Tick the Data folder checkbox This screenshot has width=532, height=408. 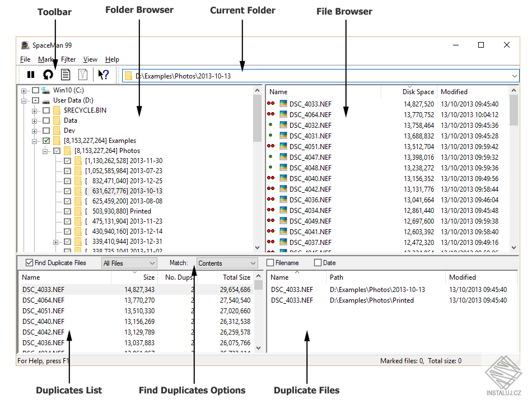46,120
